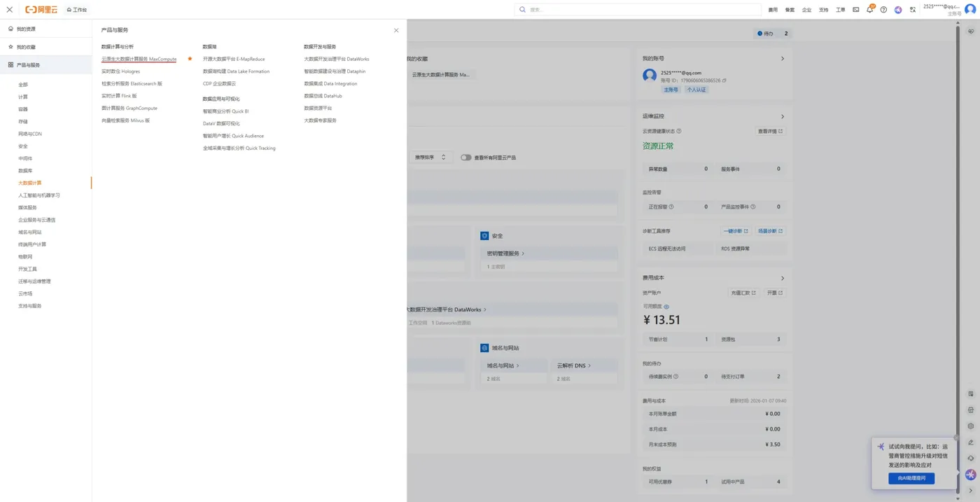Launch the colorful AI assistant floating icon
Screen dimensions: 980x502
(971, 474)
